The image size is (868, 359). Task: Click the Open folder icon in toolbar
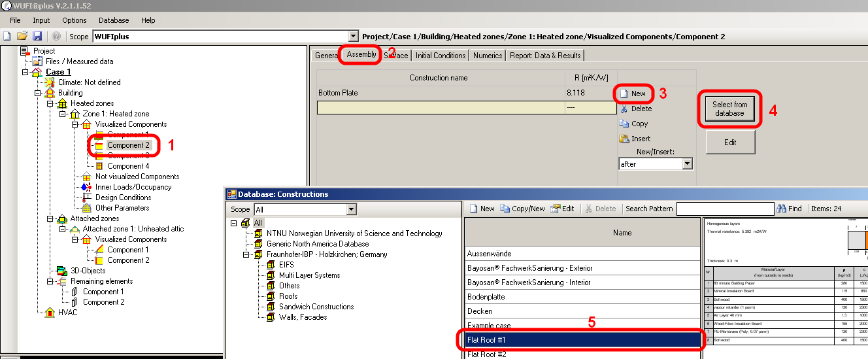[22, 37]
